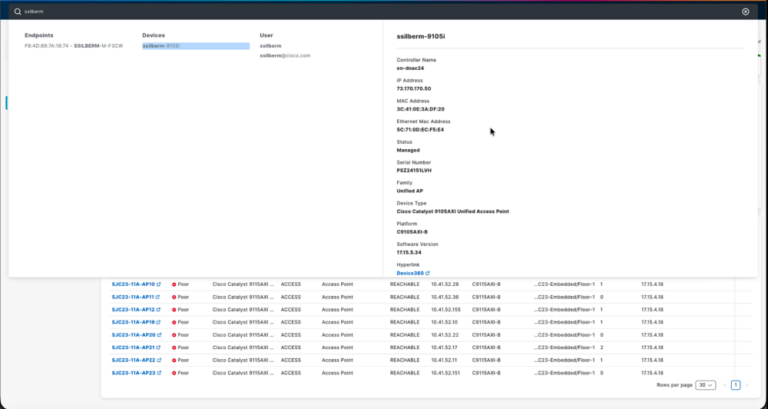The height and width of the screenshot is (409, 768).
Task: Click red Poor health icon for SJC23-11A-AP23
Action: tap(174, 373)
